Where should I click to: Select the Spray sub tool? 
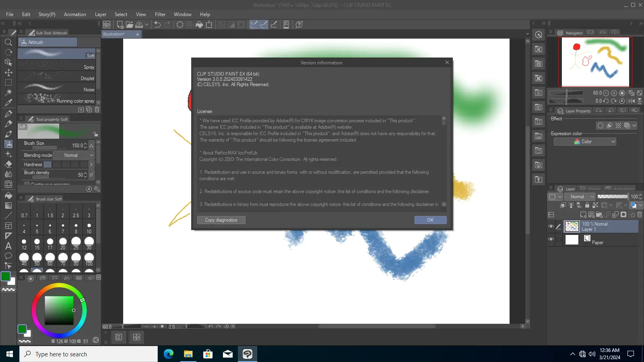click(x=57, y=66)
